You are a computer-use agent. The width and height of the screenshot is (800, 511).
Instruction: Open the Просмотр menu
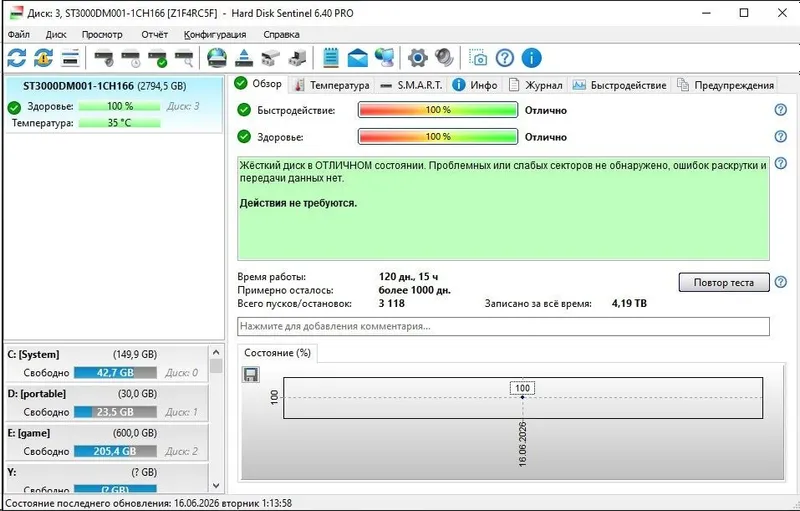coord(102,35)
